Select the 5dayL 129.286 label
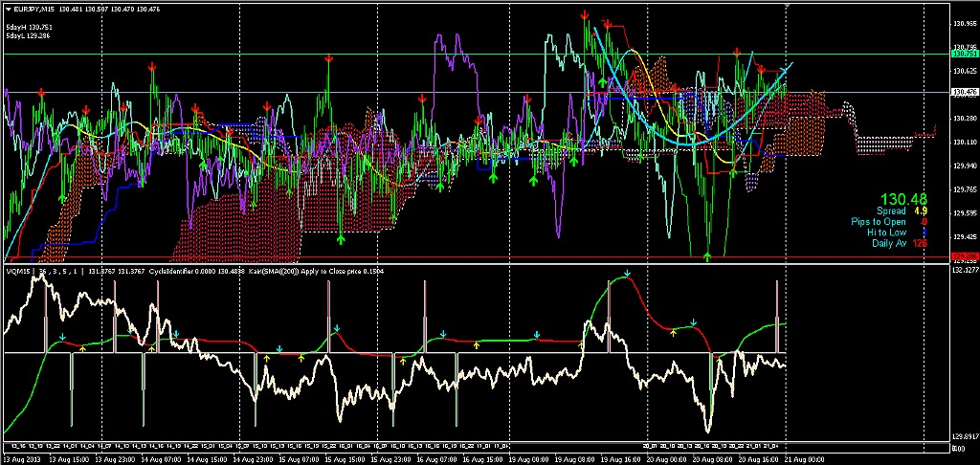The image size is (980, 465). point(28,33)
